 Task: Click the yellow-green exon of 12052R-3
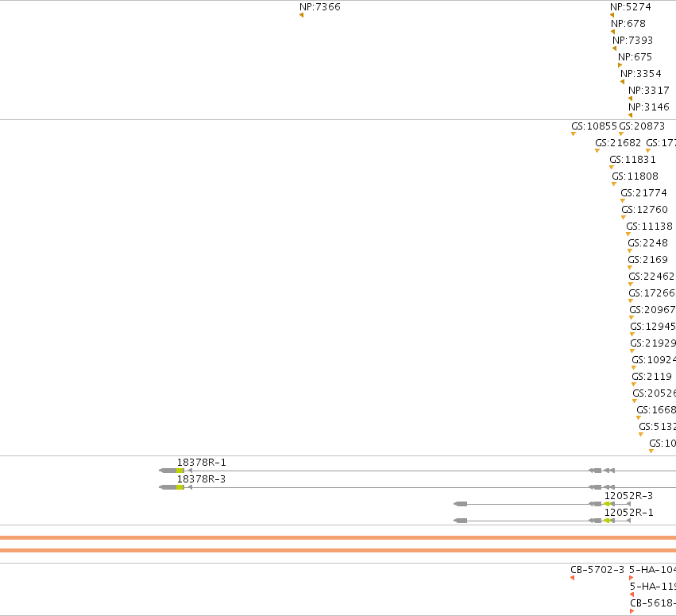click(x=607, y=504)
